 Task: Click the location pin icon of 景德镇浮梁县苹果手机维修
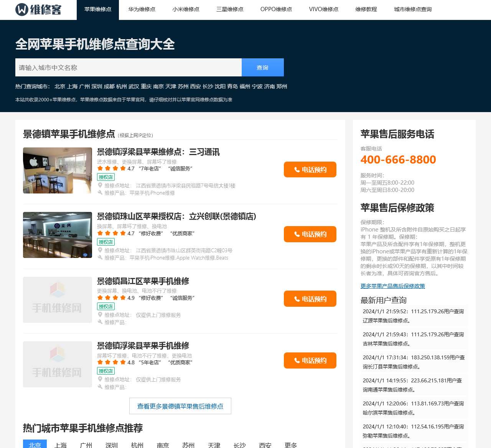100,379
